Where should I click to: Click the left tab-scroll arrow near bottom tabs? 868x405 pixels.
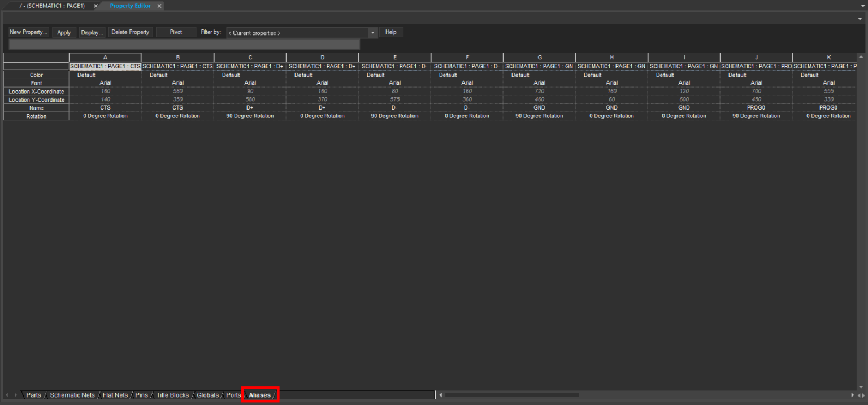coord(7,395)
